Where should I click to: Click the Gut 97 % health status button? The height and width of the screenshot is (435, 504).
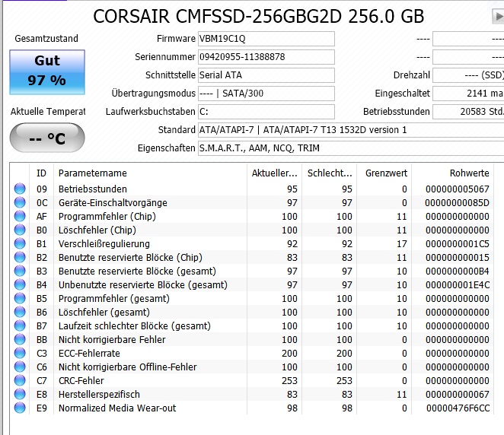(47, 72)
